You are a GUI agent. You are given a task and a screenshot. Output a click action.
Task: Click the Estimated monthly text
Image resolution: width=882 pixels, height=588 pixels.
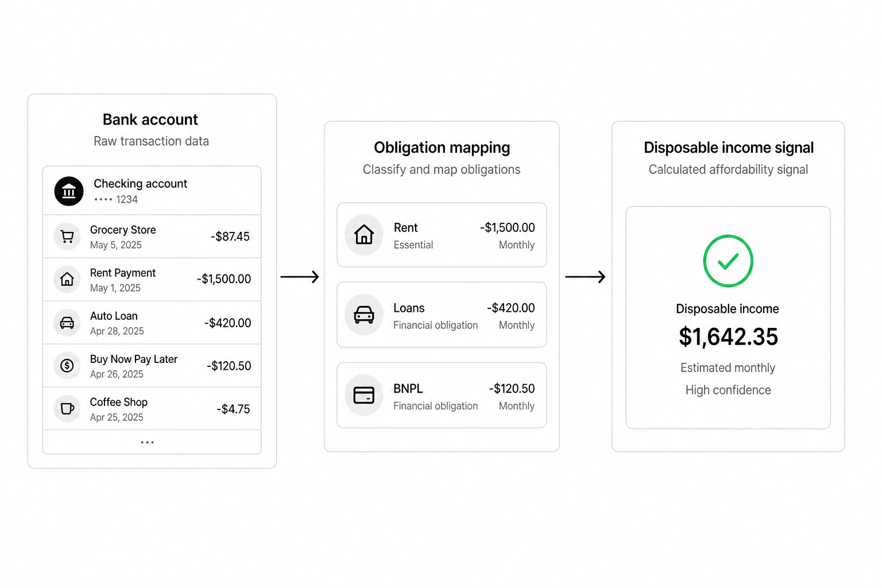728,367
